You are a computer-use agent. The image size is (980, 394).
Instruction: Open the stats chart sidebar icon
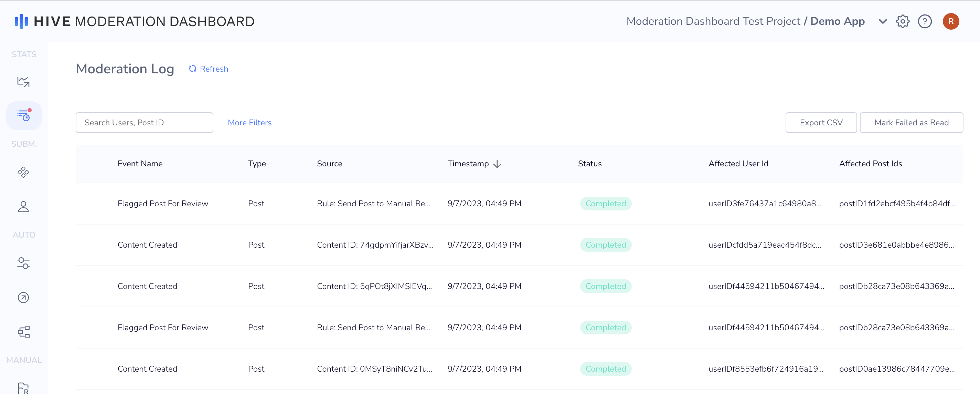coord(24,82)
